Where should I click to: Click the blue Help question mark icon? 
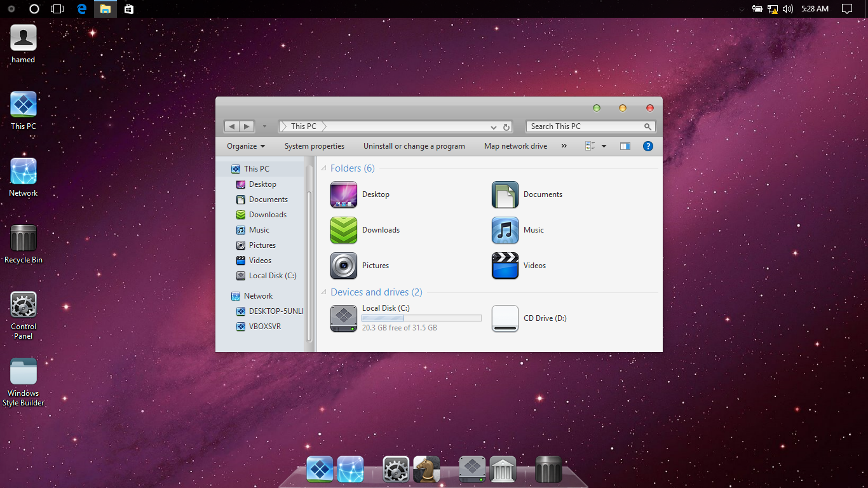[648, 146]
